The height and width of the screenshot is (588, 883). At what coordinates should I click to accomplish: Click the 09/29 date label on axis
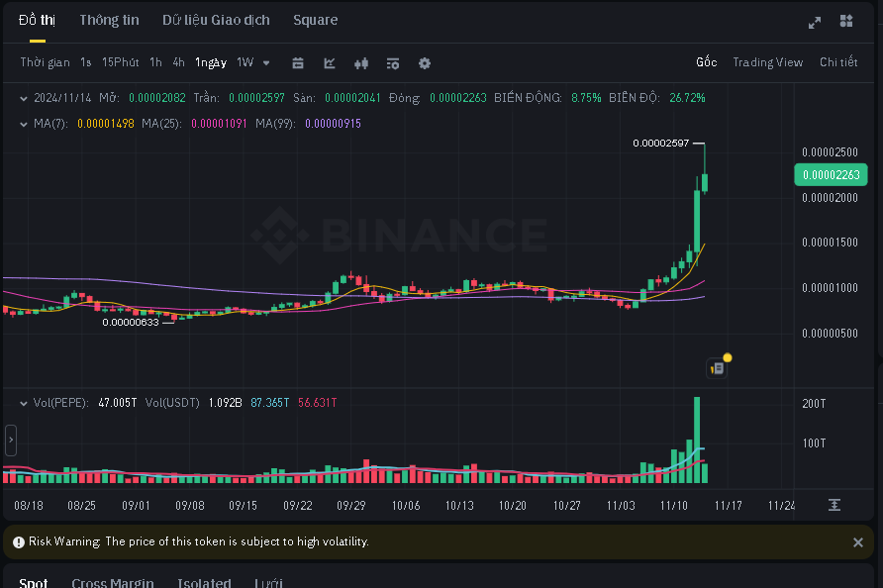pos(351,505)
